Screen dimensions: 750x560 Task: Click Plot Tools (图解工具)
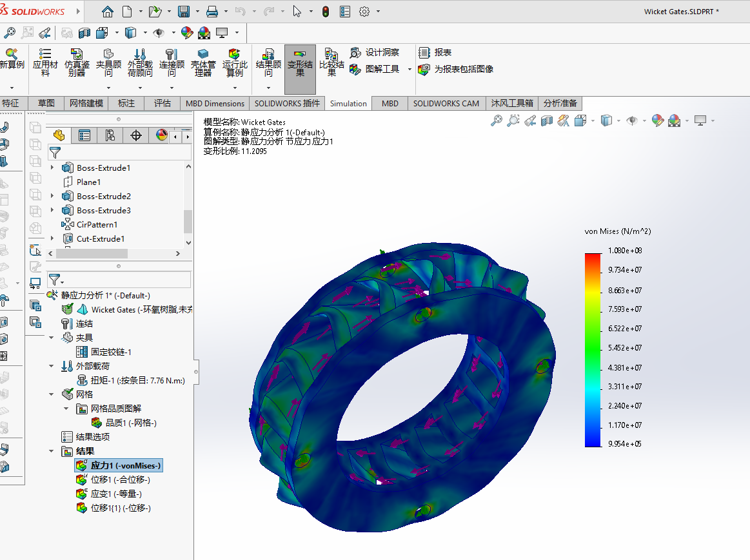coord(375,70)
